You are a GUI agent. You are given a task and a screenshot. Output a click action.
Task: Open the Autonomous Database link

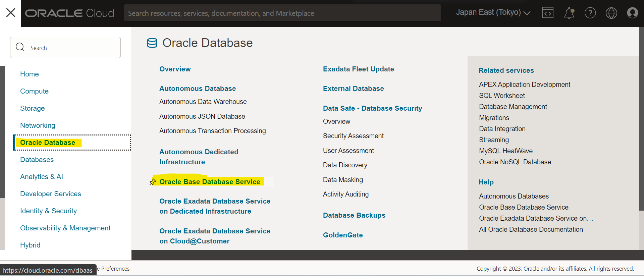tap(198, 89)
